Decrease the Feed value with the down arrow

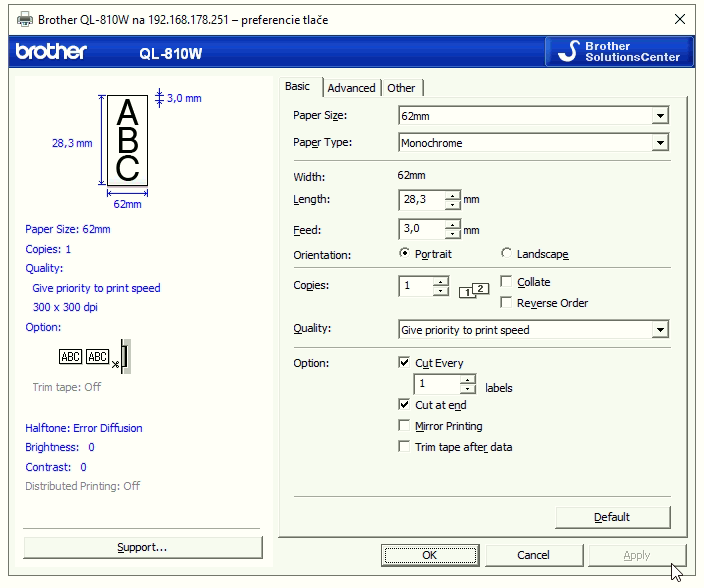(x=453, y=234)
